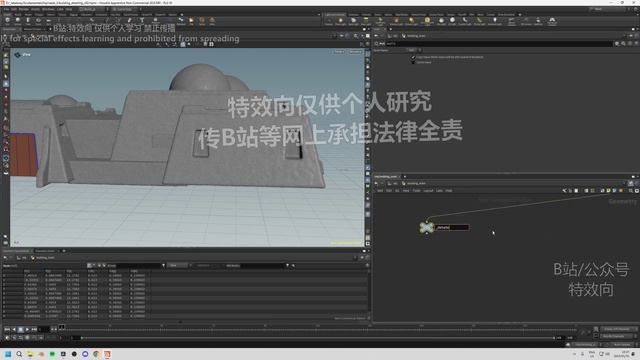
Task: Click the spreadsheet Group text field
Action: (139, 265)
